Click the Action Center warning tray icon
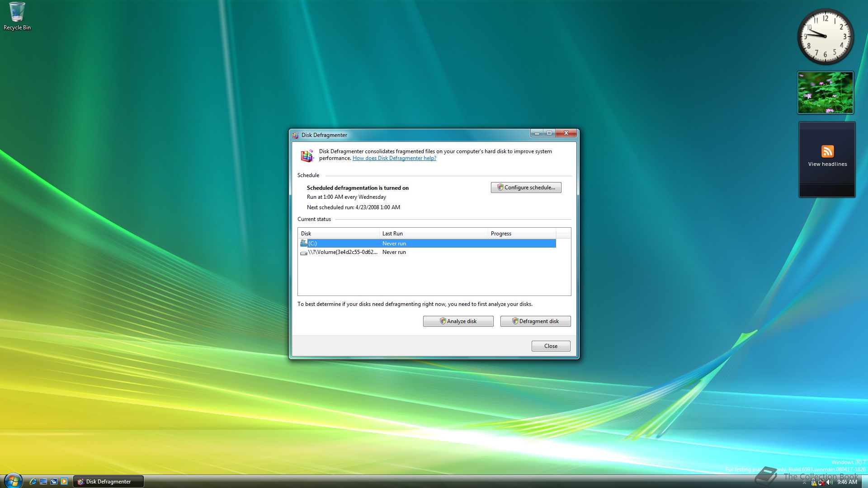Screen dimensions: 868x488 [x=814, y=482]
